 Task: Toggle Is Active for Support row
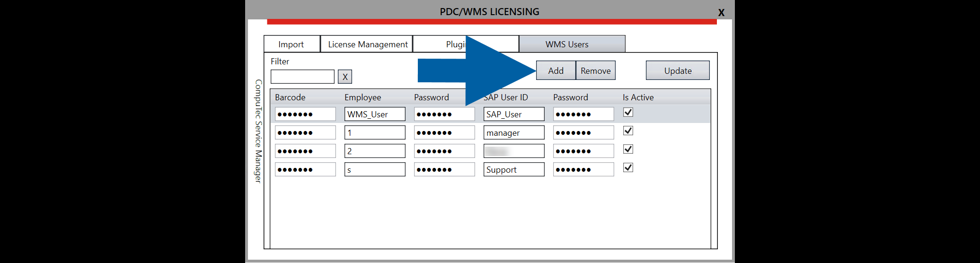[628, 167]
